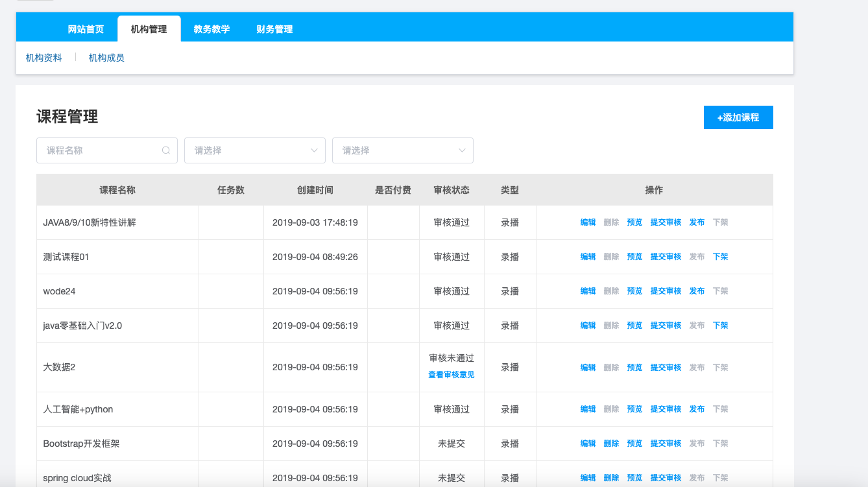The image size is (868, 487).
Task: Click the +添加课程 button
Action: 738,117
